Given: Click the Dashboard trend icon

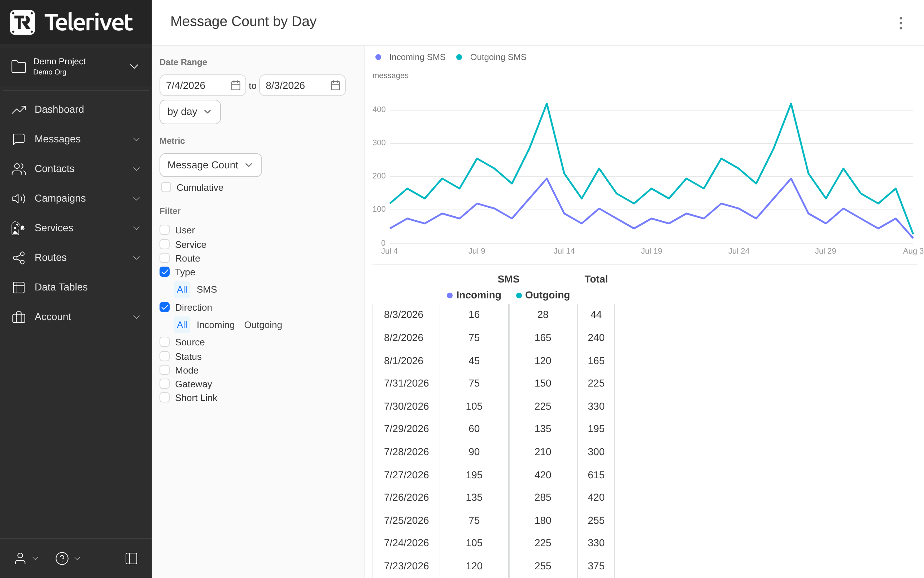Looking at the screenshot, I should click(x=19, y=110).
